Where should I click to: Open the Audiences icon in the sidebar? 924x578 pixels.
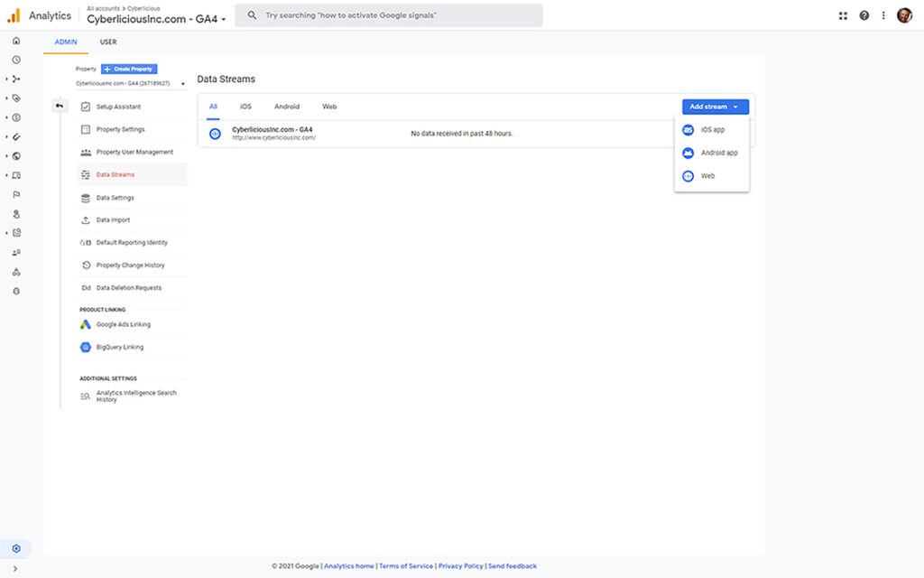16,253
